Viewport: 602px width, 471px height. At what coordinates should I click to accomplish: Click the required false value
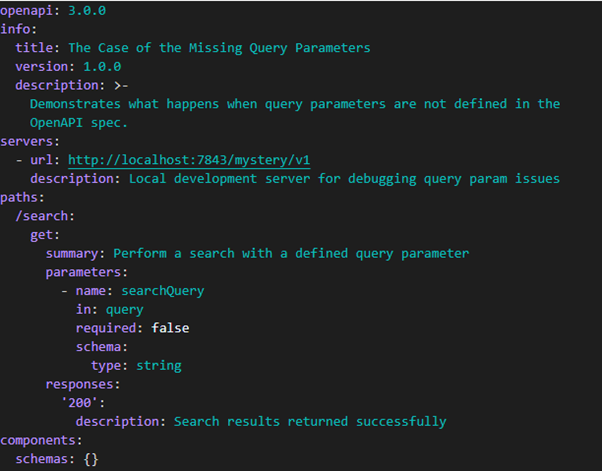tap(170, 328)
